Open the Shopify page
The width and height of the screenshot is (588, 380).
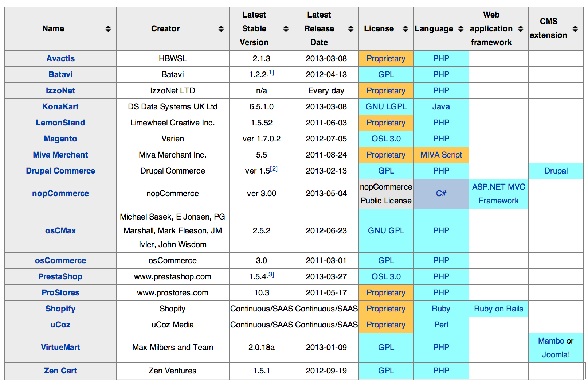pos(60,309)
